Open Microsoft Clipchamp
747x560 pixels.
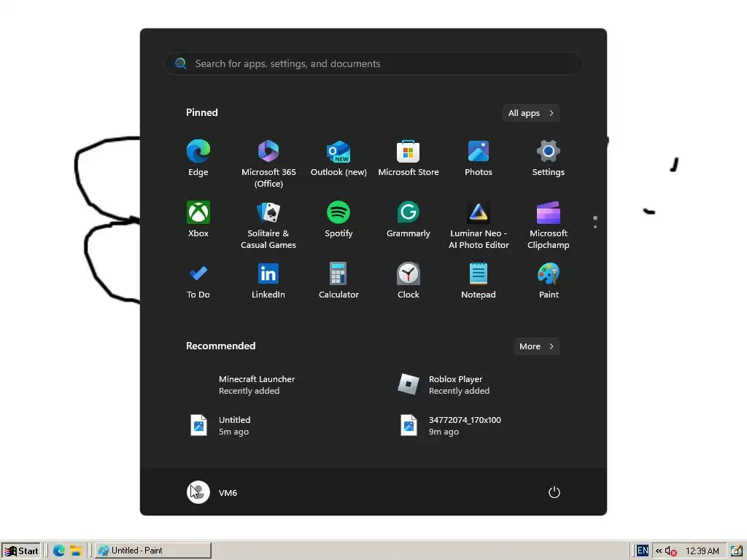pyautogui.click(x=549, y=225)
